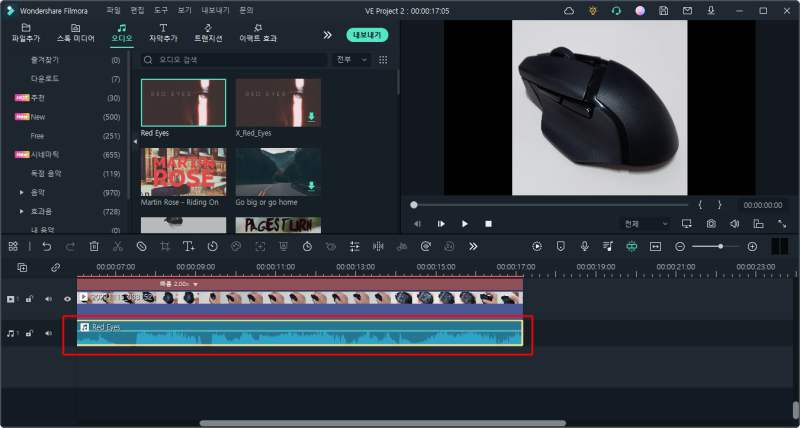Play the preview
Viewport: 800px width, 428px height.
click(x=464, y=224)
